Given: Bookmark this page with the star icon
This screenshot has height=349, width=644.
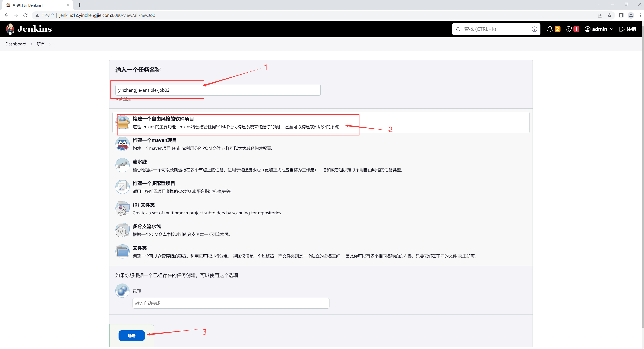Looking at the screenshot, I should point(610,15).
